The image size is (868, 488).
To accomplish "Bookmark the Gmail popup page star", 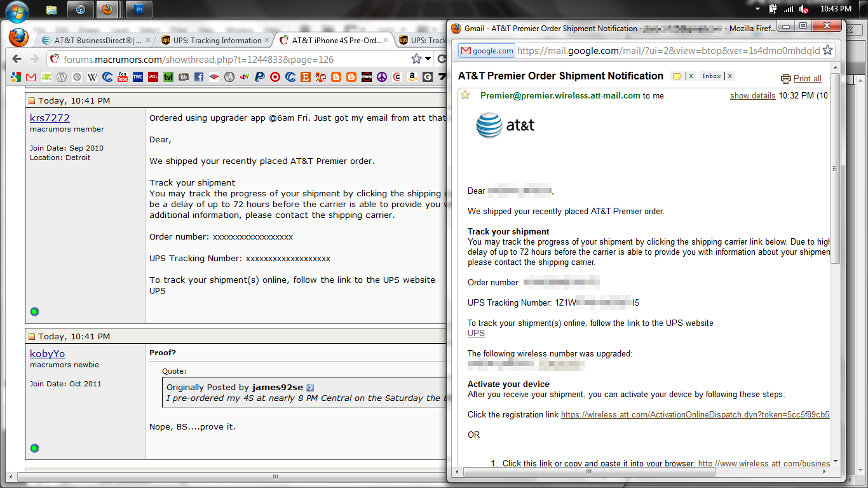I will [x=827, y=50].
